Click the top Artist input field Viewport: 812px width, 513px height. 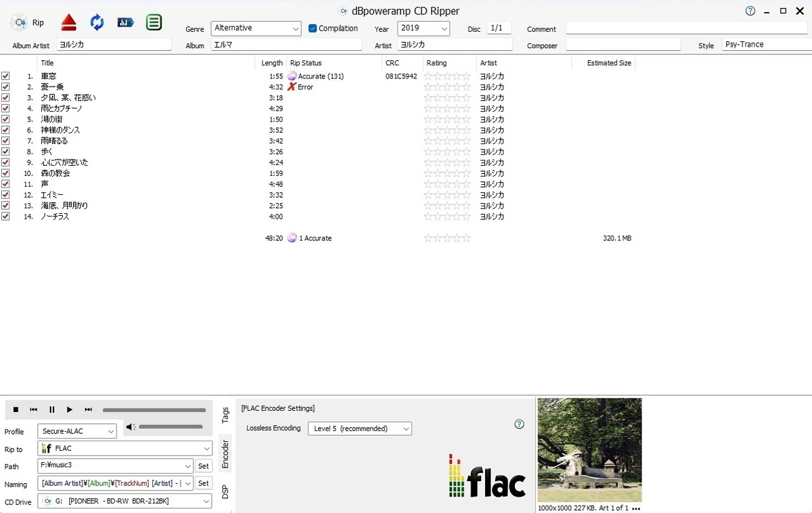click(x=455, y=45)
